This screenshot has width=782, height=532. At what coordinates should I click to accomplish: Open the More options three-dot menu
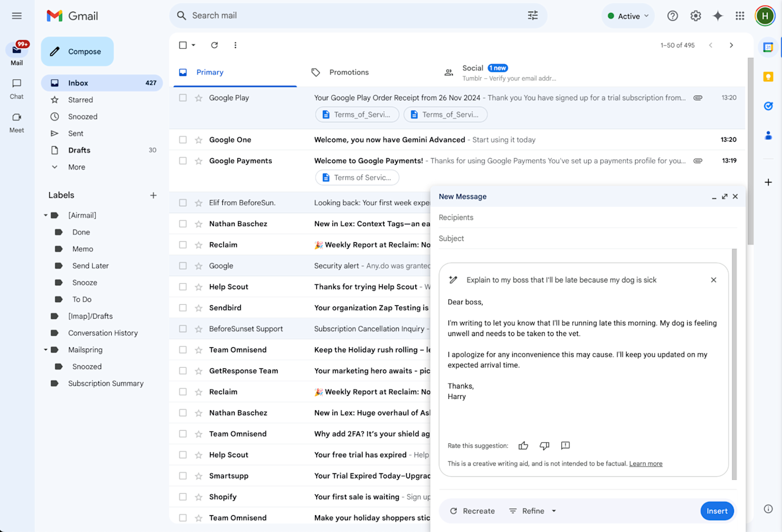pos(235,45)
